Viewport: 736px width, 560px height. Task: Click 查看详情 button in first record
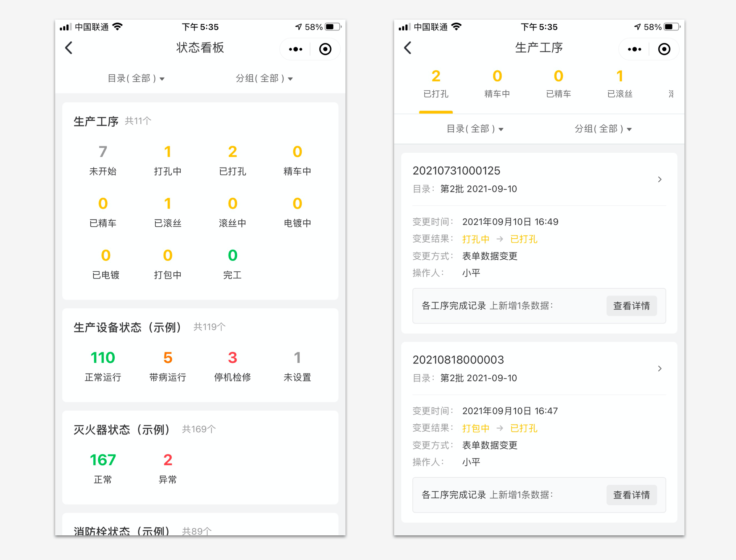631,306
